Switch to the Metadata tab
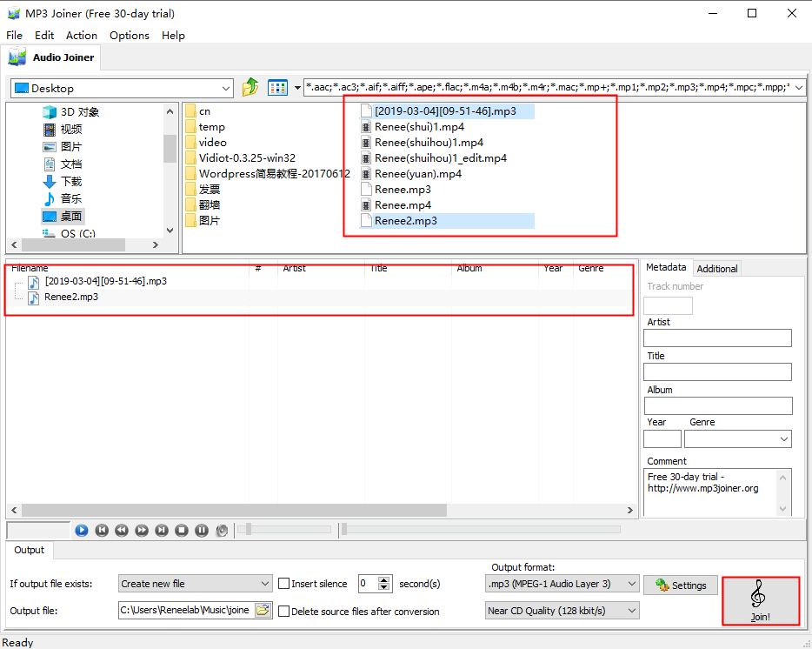812x649 pixels. [x=666, y=267]
